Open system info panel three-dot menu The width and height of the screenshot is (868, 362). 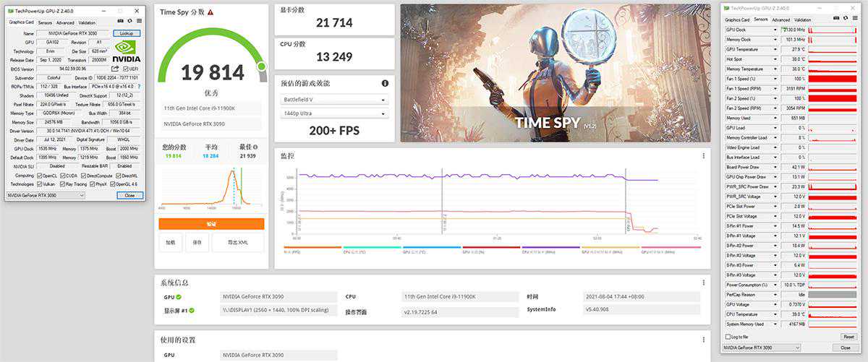pyautogui.click(x=703, y=282)
